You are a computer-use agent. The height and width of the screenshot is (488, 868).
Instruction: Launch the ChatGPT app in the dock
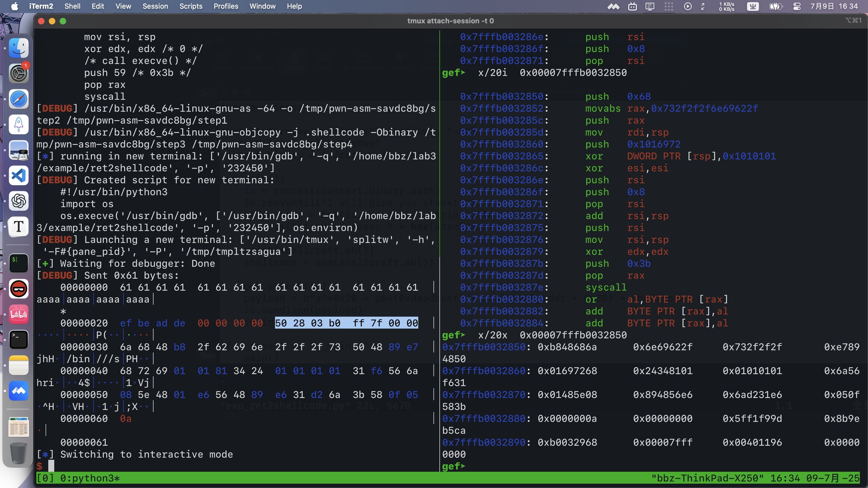[x=18, y=201]
